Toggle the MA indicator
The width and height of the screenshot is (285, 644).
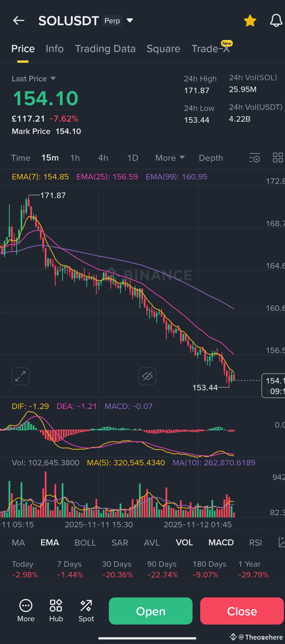coord(18,543)
